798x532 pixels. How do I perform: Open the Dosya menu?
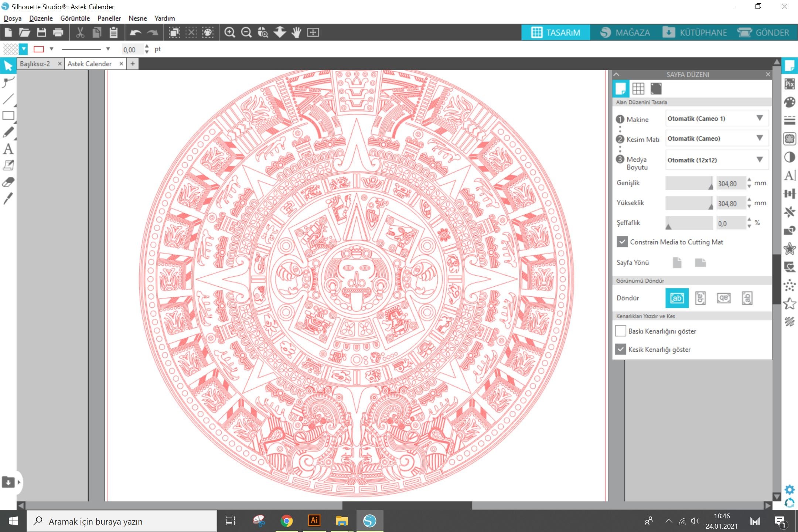tap(12, 18)
